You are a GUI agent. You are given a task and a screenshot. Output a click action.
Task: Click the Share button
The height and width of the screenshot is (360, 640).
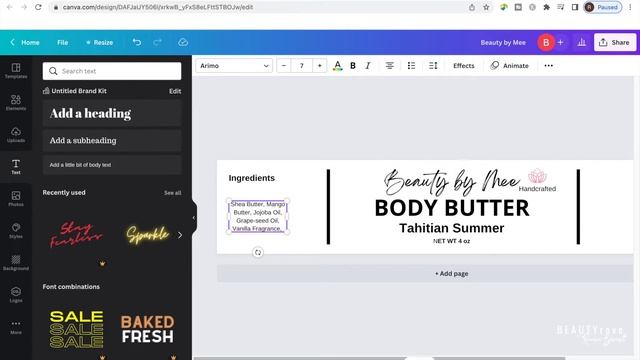615,42
